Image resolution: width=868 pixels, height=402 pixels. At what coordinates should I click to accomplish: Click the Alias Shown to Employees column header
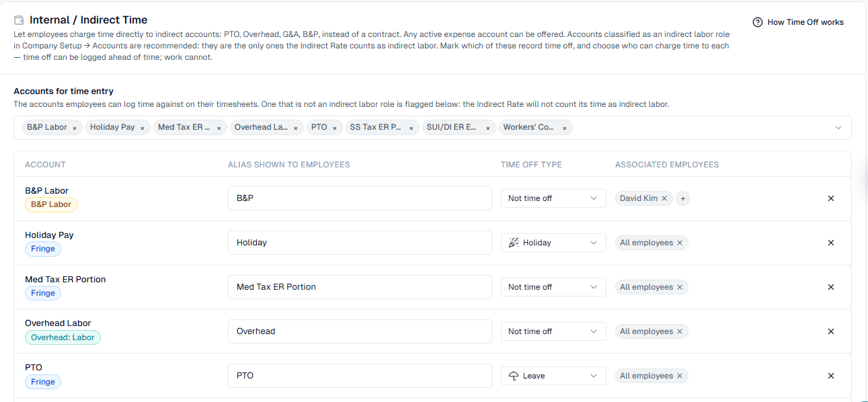pos(289,165)
